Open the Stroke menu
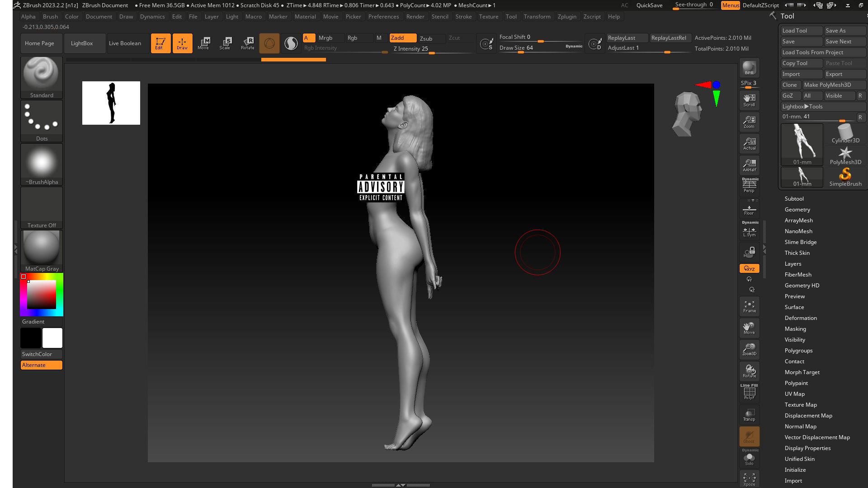Image resolution: width=868 pixels, height=488 pixels. coord(463,17)
